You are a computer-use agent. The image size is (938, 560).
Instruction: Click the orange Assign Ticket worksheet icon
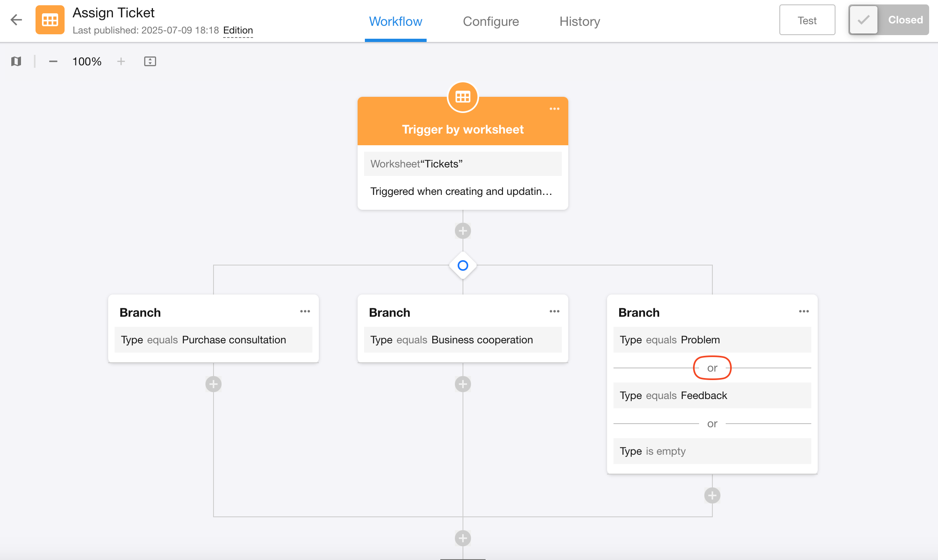tap(50, 20)
